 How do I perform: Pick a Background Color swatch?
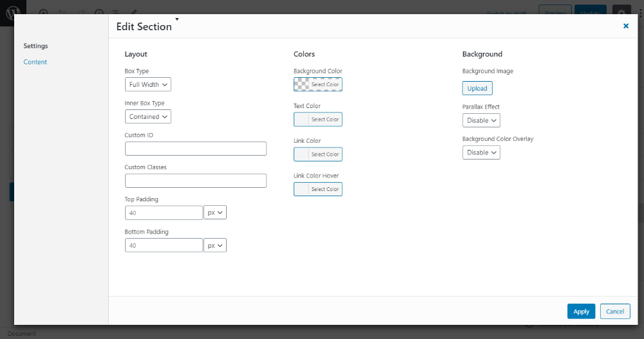[x=318, y=84]
